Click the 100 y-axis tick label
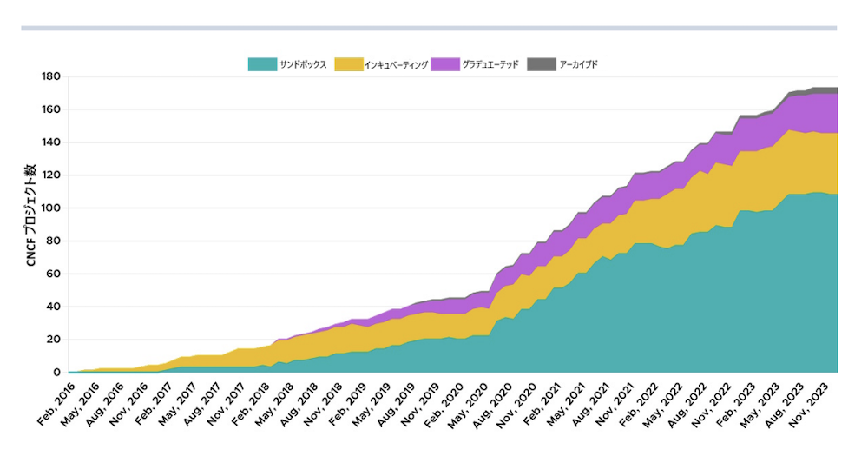The image size is (868, 456). point(50,208)
